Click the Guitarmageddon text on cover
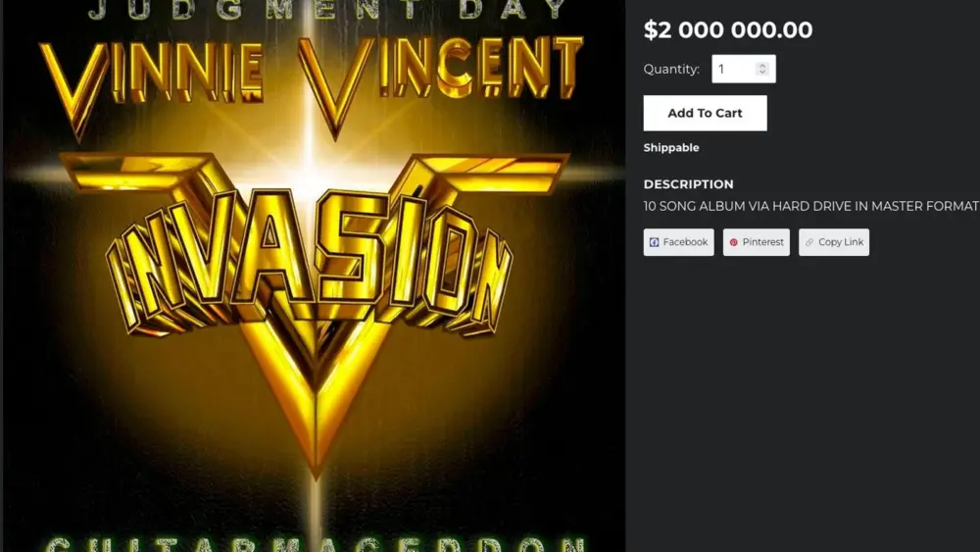Viewport: 980px width, 552px height. 316,543
